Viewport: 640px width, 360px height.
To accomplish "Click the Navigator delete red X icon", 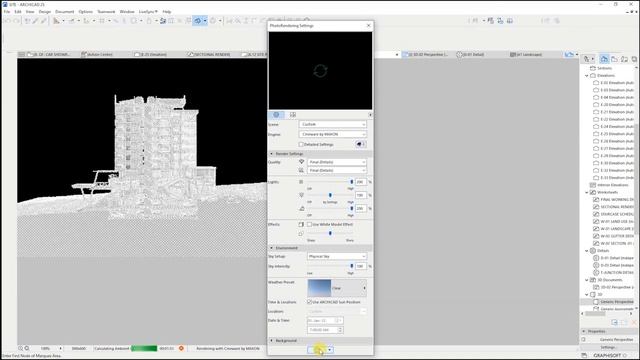I will [x=634, y=322].
